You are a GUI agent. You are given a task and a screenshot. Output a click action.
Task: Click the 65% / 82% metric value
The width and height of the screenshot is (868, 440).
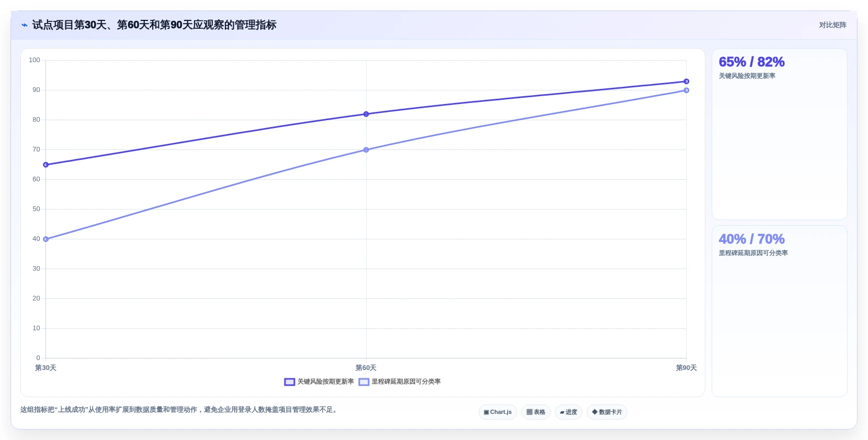coord(751,62)
